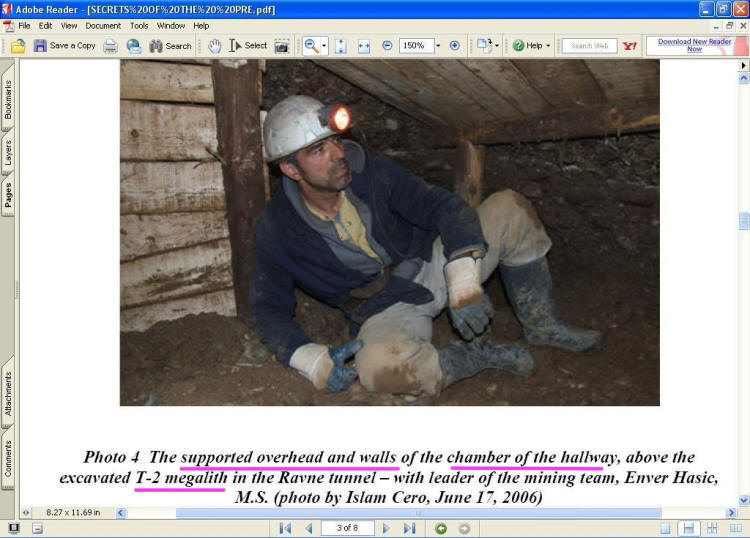Image resolution: width=750 pixels, height=538 pixels.
Task: Select the Hand tool
Action: pos(215,46)
